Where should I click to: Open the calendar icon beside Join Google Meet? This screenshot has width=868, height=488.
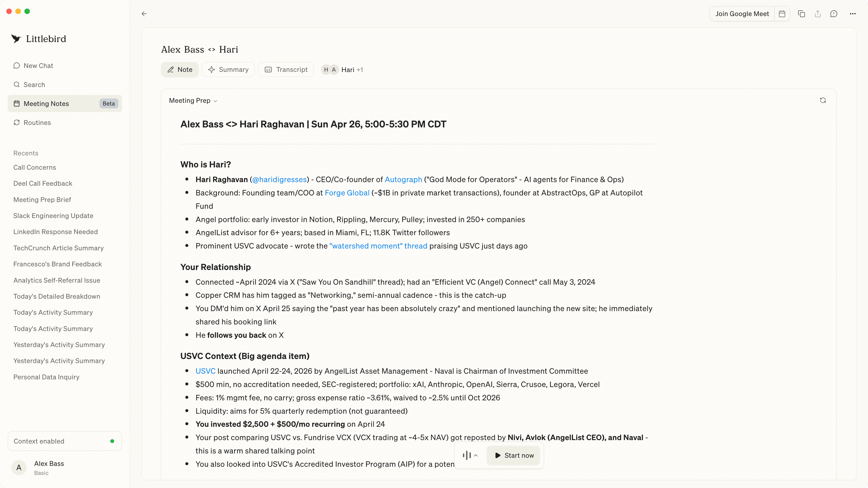tap(782, 14)
